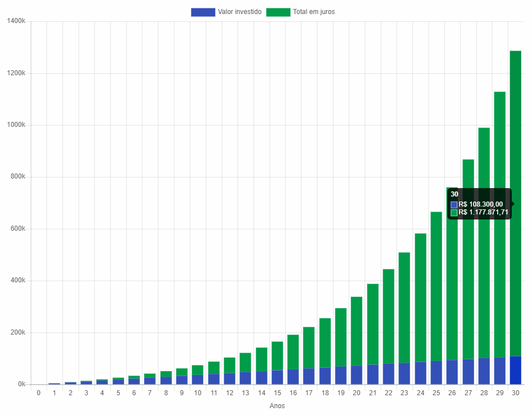Click the x-axis label 25
This screenshot has height=416, width=532.
coord(436,393)
